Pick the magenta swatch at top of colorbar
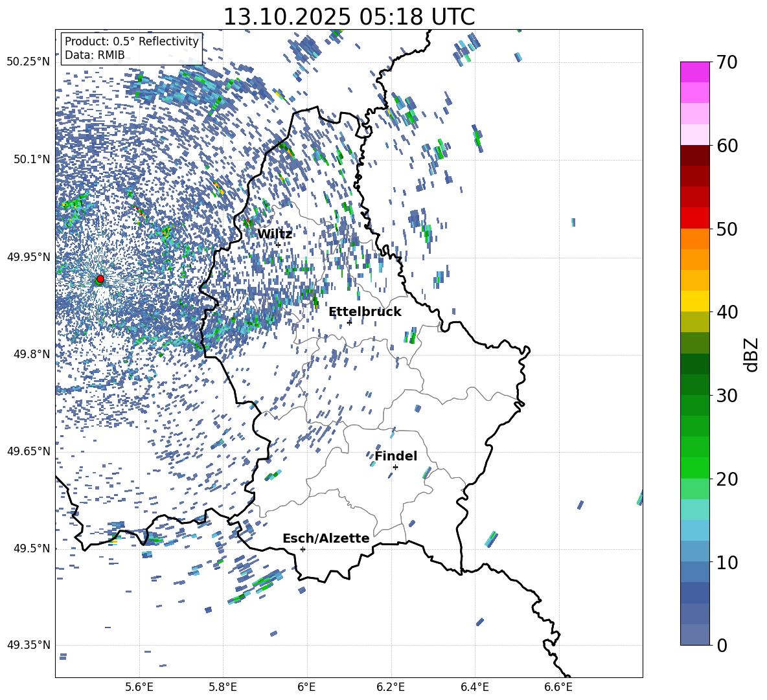The height and width of the screenshot is (700, 767). pyautogui.click(x=695, y=72)
